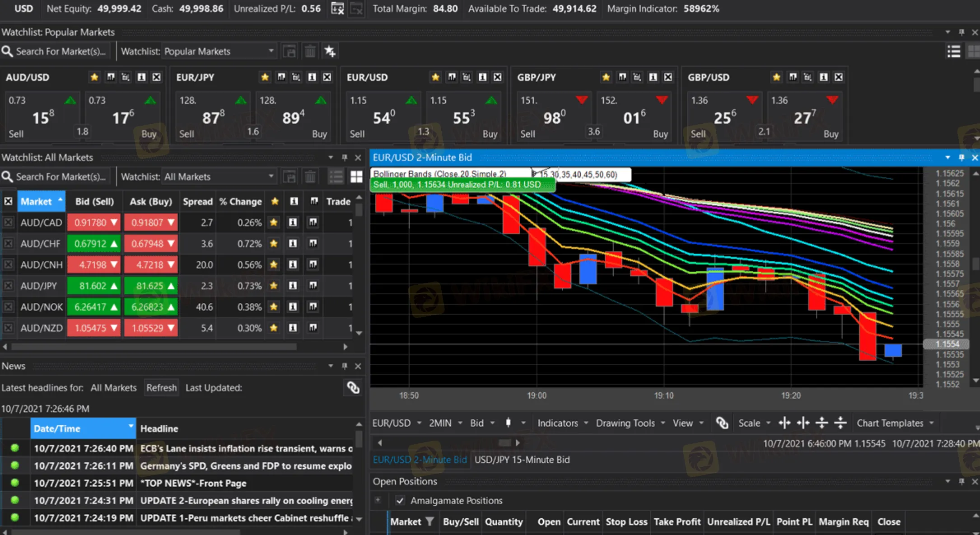Select the EUR/USD 2-Minute Bid tab

coord(420,459)
